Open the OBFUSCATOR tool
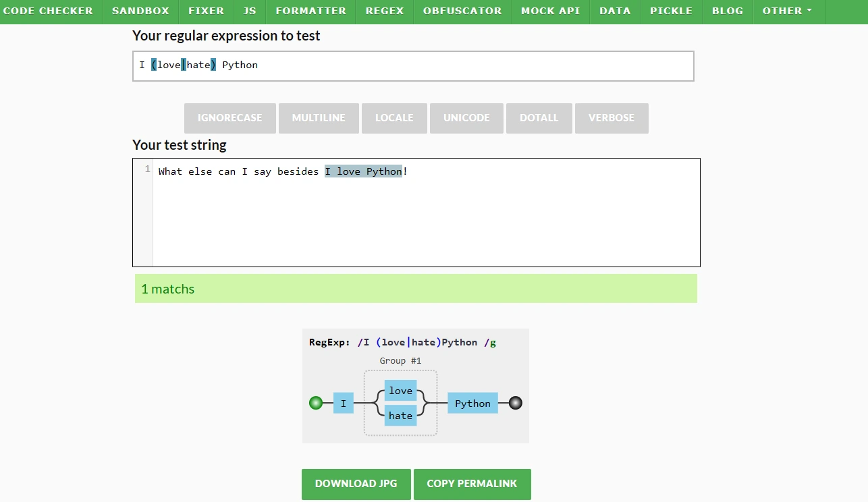Viewport: 868px width, 502px height. 462,11
